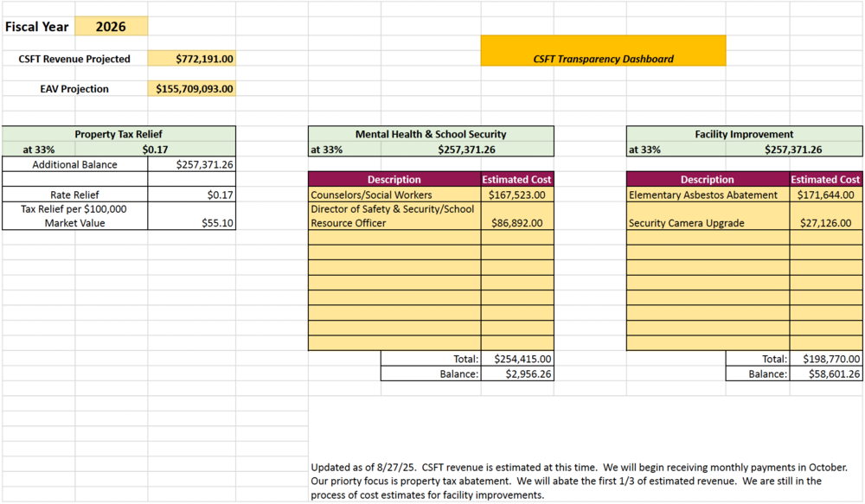Click the 'at 33%' label under Mental Health
This screenshot has width=865, height=504.
(x=327, y=150)
